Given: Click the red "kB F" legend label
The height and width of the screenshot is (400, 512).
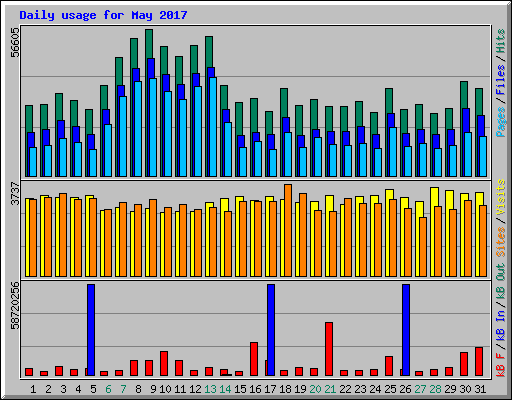Looking at the screenshot, I should [x=501, y=365].
